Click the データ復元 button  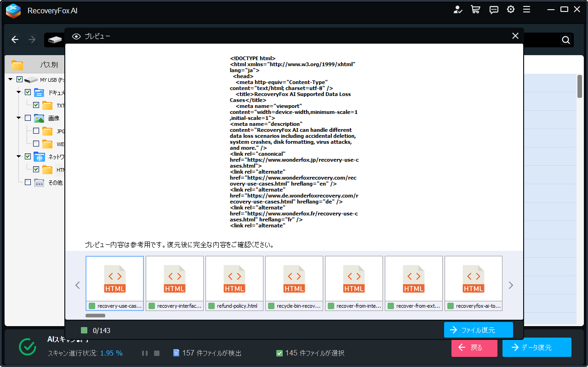point(537,347)
